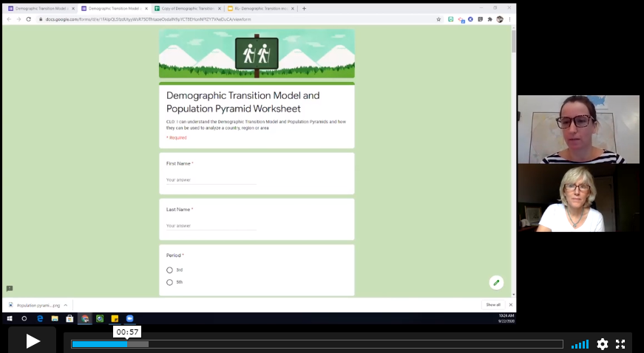The height and width of the screenshot is (353, 644).
Task: Click the form title Demographic Transition Model
Action: click(243, 102)
